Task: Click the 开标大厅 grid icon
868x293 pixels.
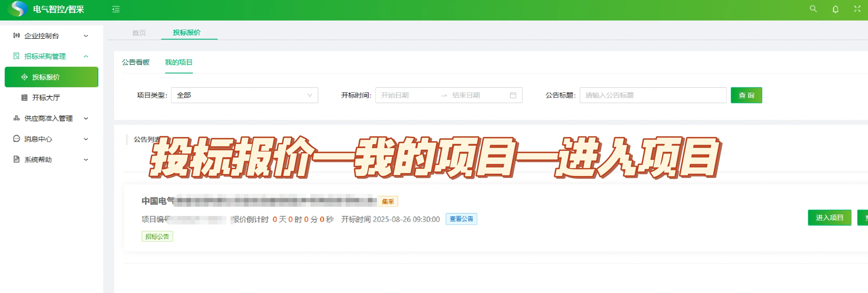Action: click(x=24, y=98)
